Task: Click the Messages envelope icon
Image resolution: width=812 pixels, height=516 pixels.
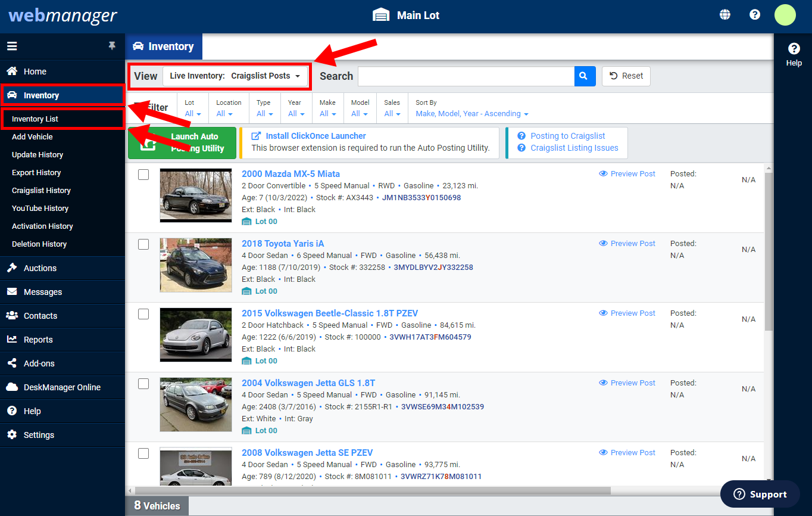Action: 12,291
